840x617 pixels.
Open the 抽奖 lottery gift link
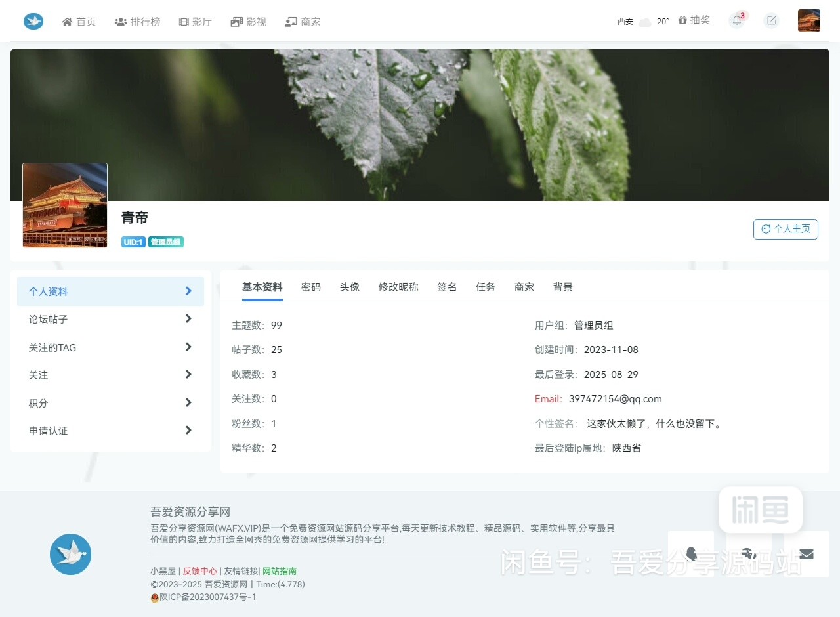pyautogui.click(x=694, y=20)
